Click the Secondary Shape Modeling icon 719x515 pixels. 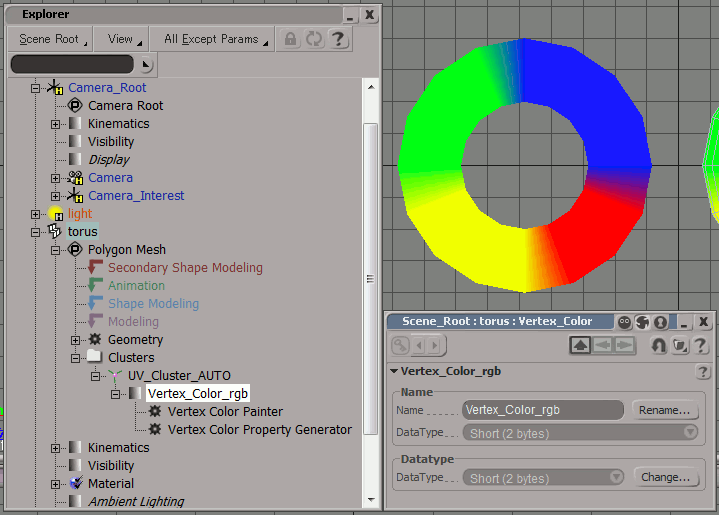tap(96, 267)
